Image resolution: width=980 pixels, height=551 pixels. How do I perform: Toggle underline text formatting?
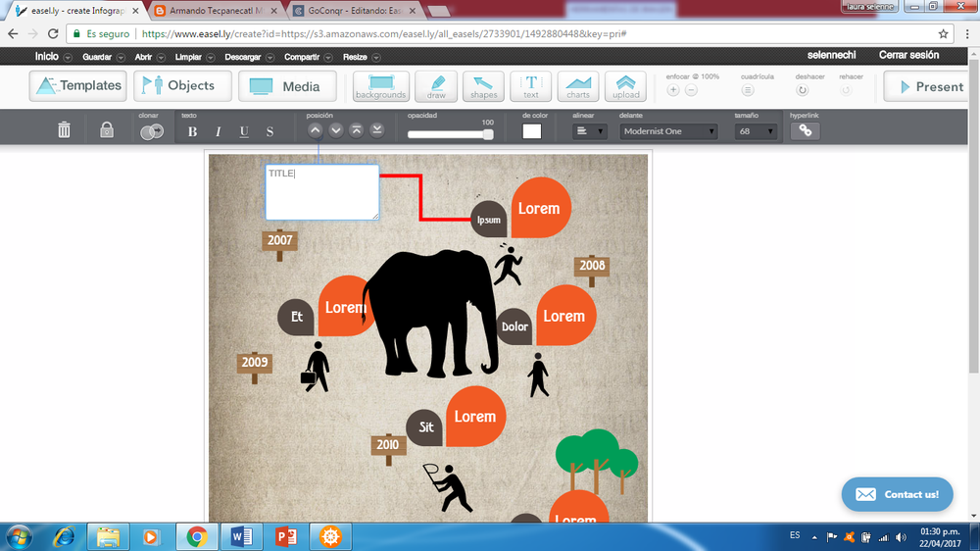[x=244, y=131]
